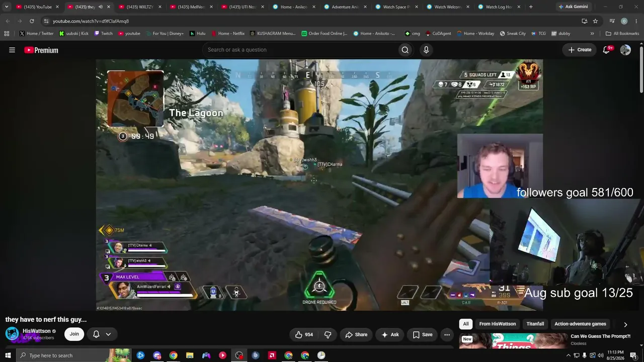Viewport: 644px width, 362px height.
Task: Open the Home - Netflix bookmark
Action: point(227,34)
